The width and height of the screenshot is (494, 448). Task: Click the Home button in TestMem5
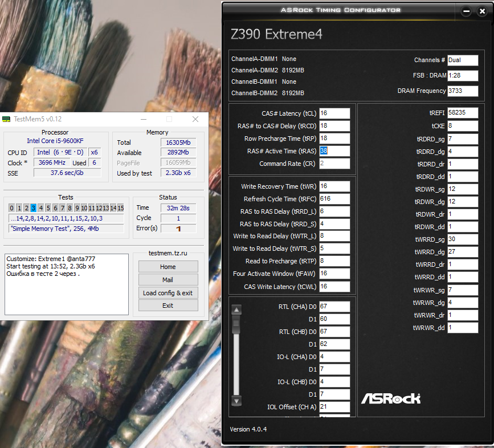click(168, 267)
